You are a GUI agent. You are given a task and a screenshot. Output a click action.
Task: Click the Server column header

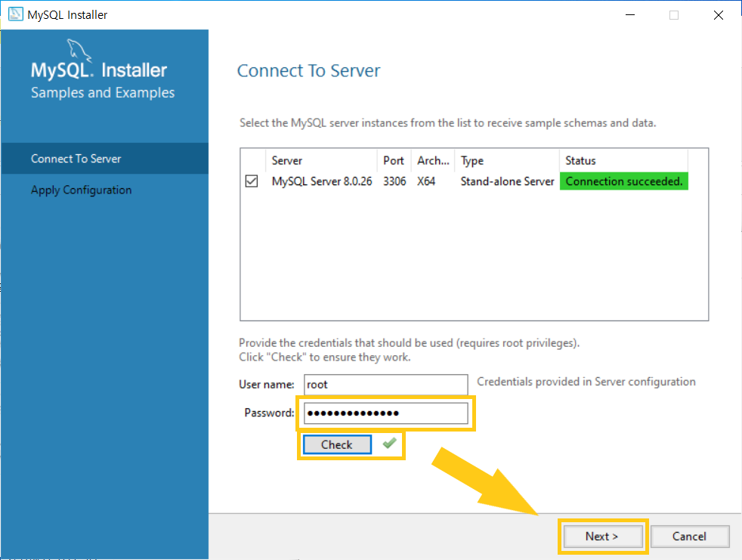point(322,160)
